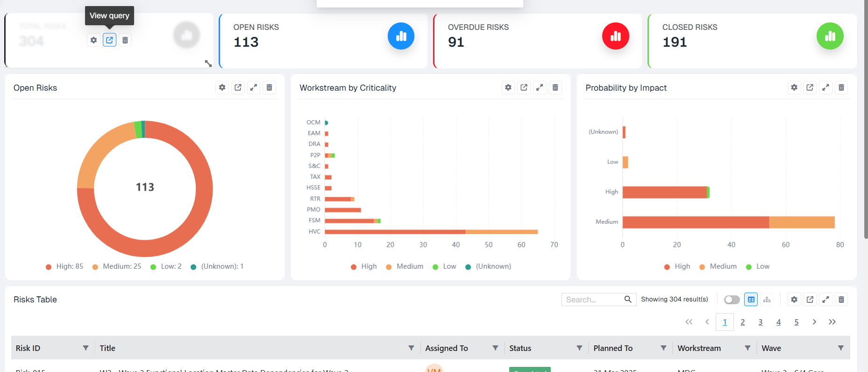Go to page 4 of results
Image resolution: width=868 pixels, height=372 pixels.
(x=778, y=322)
